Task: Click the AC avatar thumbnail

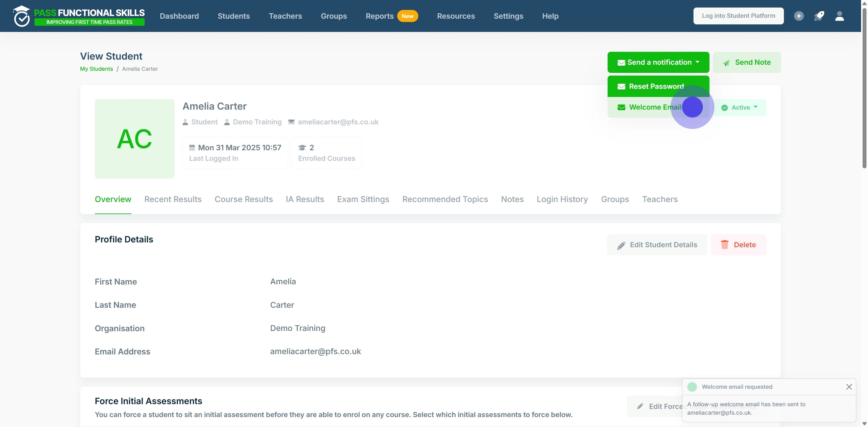Action: (134, 139)
